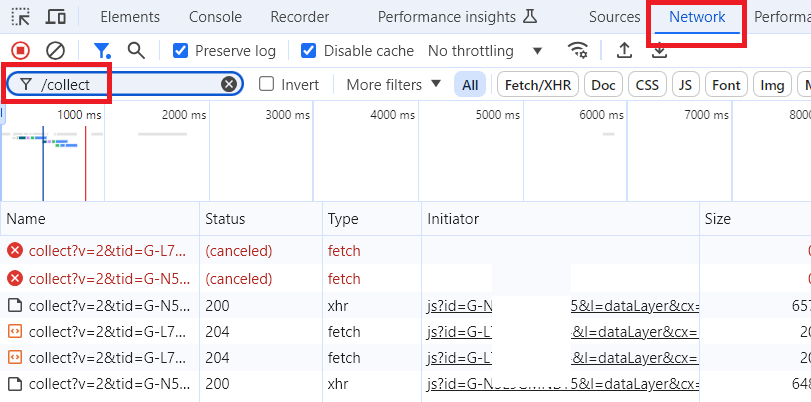Expand the More filters dropdown
The image size is (811, 402).
(394, 85)
